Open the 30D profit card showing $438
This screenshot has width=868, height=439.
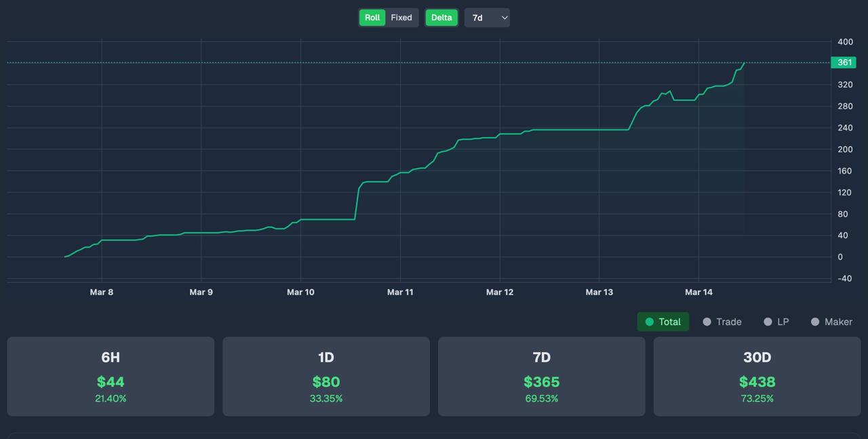click(x=757, y=377)
